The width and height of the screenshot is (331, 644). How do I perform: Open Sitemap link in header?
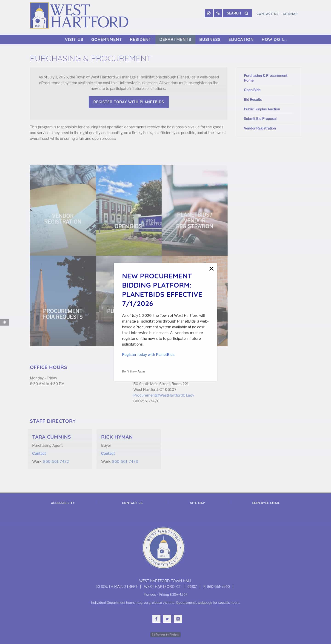(x=290, y=14)
